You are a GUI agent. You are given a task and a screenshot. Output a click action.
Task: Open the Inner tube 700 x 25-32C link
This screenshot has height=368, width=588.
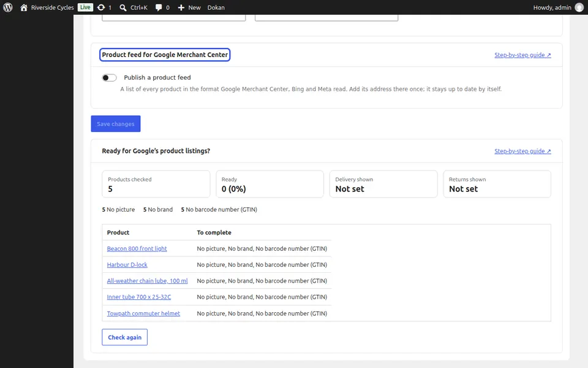pyautogui.click(x=139, y=297)
